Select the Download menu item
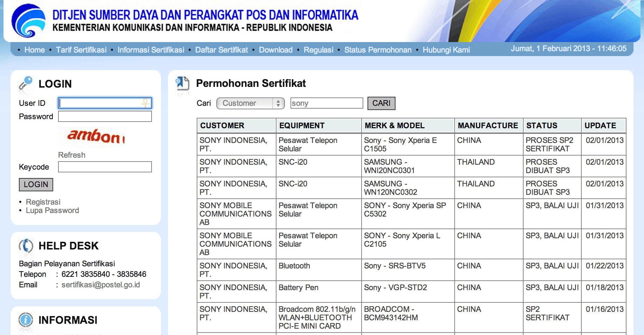This screenshot has height=335, width=644. click(276, 50)
